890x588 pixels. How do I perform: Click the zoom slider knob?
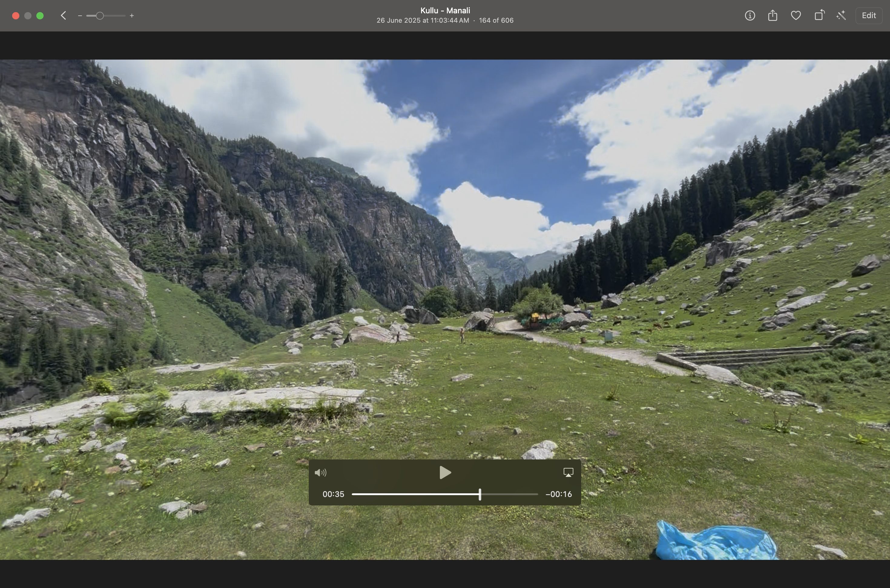(x=100, y=16)
